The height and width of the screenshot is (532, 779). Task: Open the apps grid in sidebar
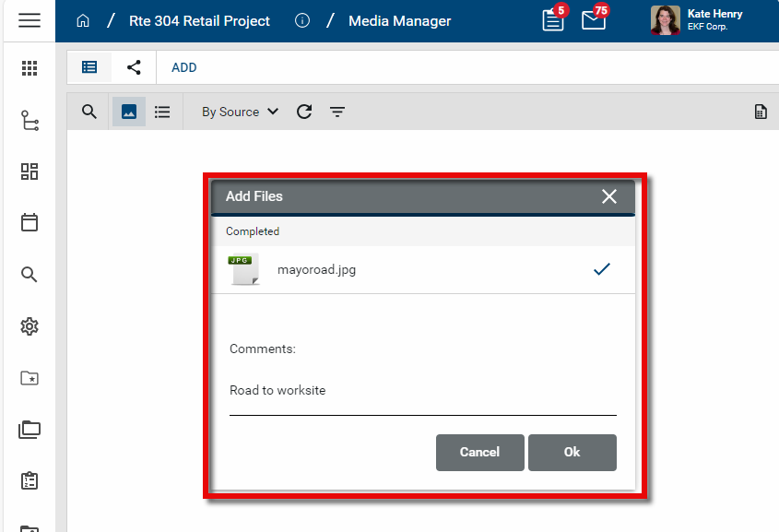pos(30,68)
